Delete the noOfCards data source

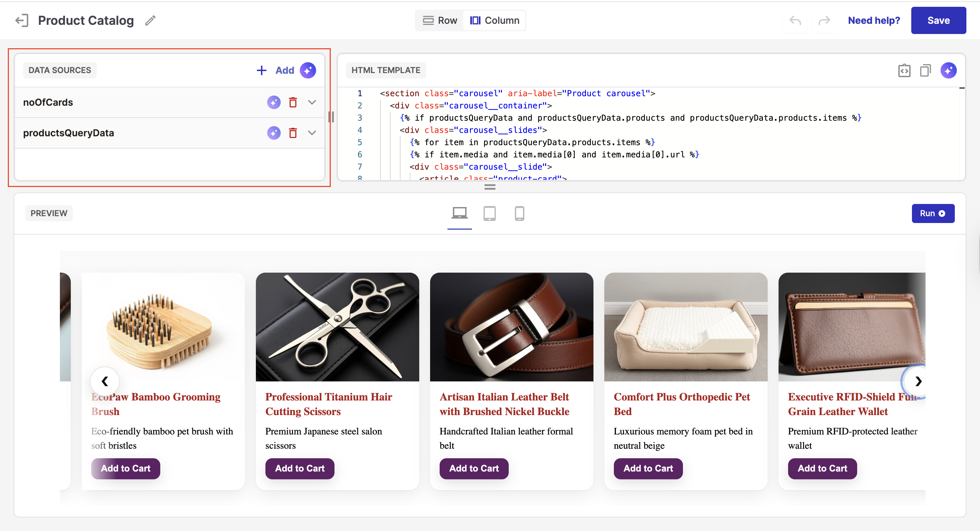[x=293, y=102]
